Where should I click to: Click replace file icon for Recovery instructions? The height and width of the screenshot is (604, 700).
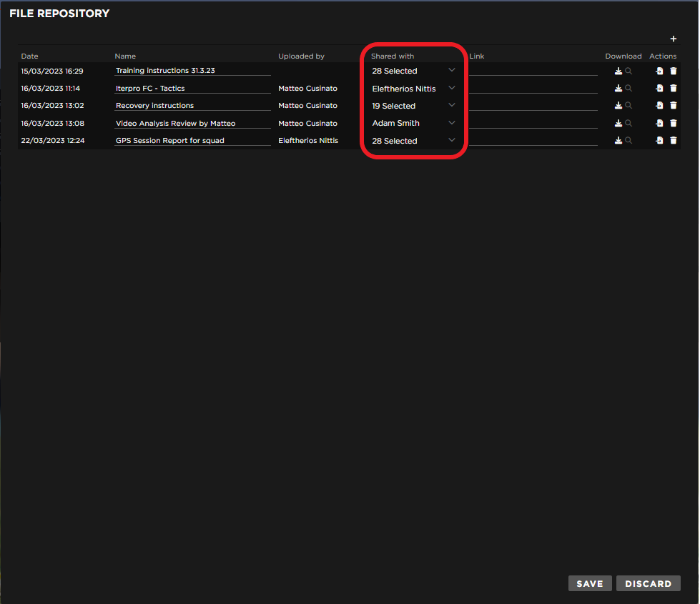[x=659, y=106]
